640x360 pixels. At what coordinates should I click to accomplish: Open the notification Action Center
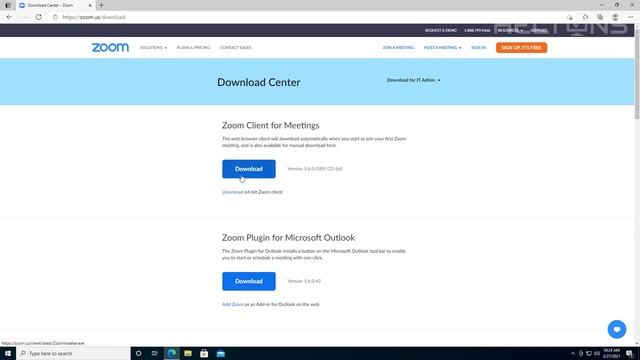pyautogui.click(x=629, y=353)
